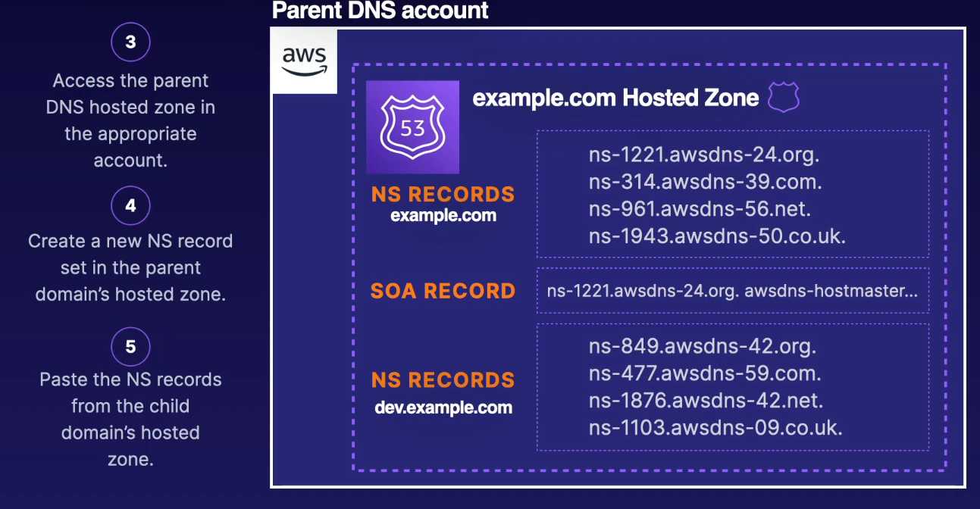Click the step 3 circle icon
Screen dimensions: 980x509
click(130, 42)
